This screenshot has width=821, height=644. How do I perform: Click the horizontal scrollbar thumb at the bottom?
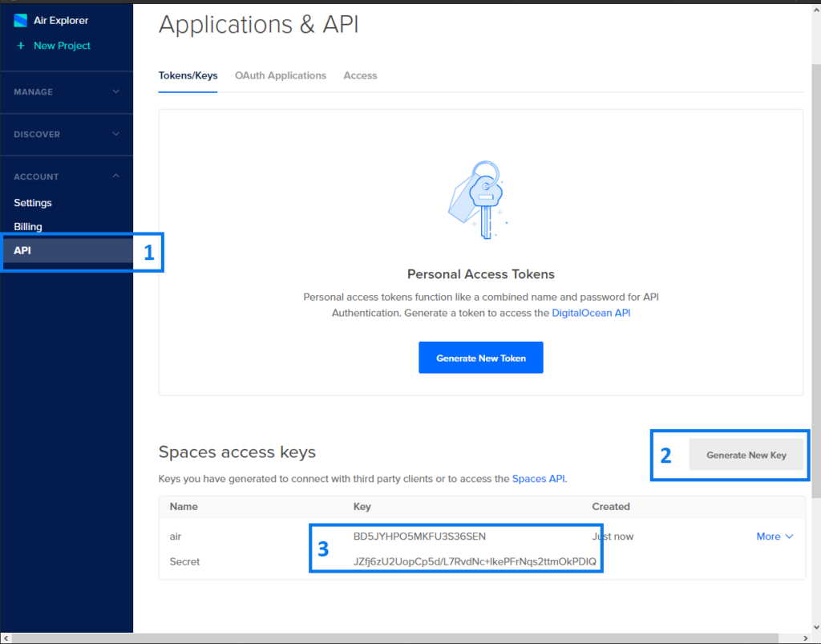tap(395, 638)
